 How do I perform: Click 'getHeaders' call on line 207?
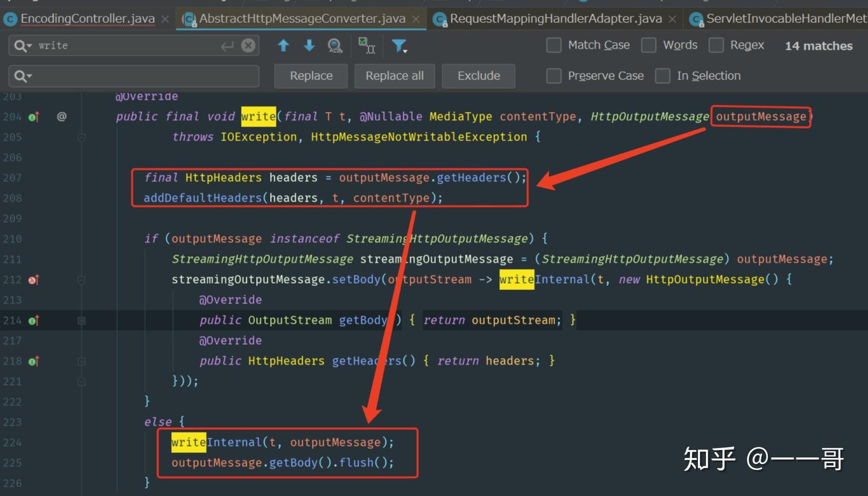[471, 178]
